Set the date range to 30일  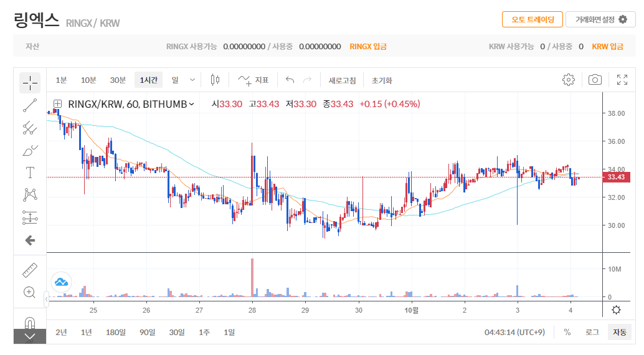[177, 332]
